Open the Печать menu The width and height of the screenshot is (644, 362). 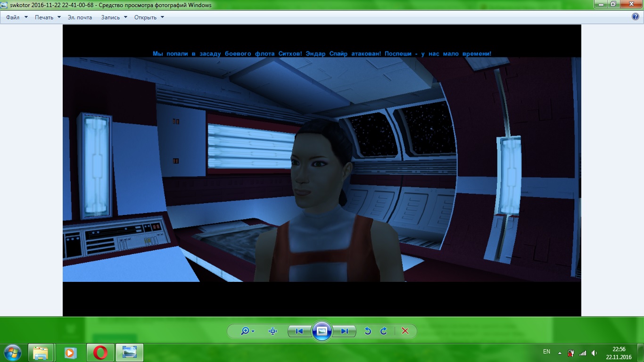[x=48, y=17]
